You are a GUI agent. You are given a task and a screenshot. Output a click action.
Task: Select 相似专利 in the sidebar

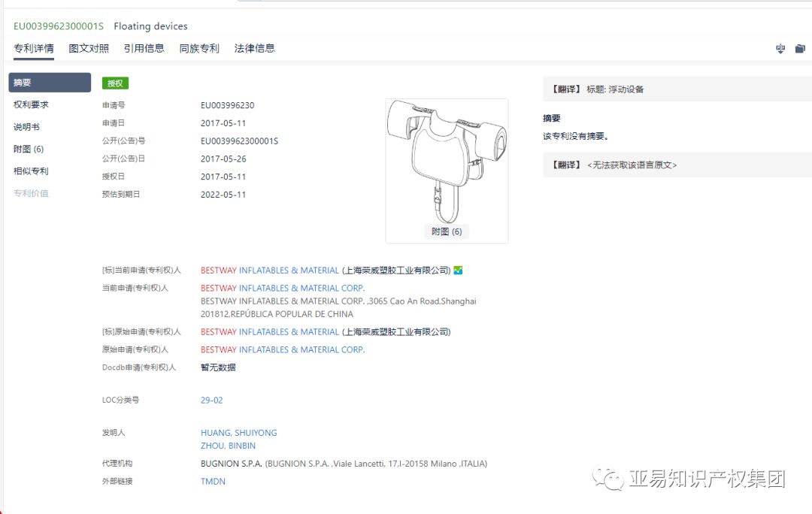[x=31, y=171]
